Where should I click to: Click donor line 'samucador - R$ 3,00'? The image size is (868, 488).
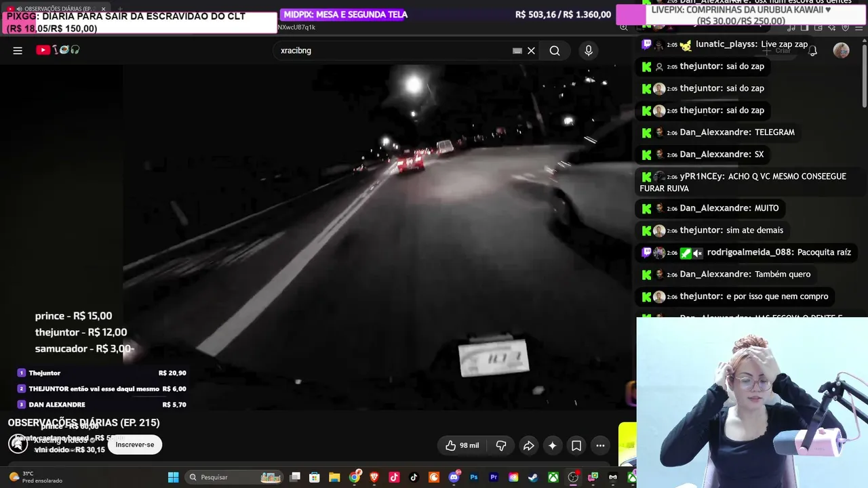coord(85,348)
